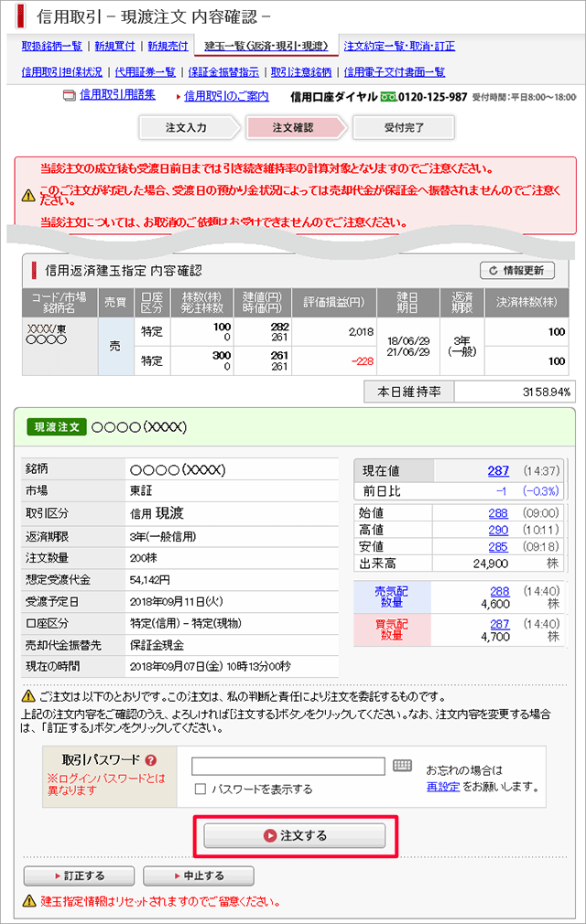586x924 pixels.
Task: Focus the 取引パスワード input field
Action: coord(288,767)
